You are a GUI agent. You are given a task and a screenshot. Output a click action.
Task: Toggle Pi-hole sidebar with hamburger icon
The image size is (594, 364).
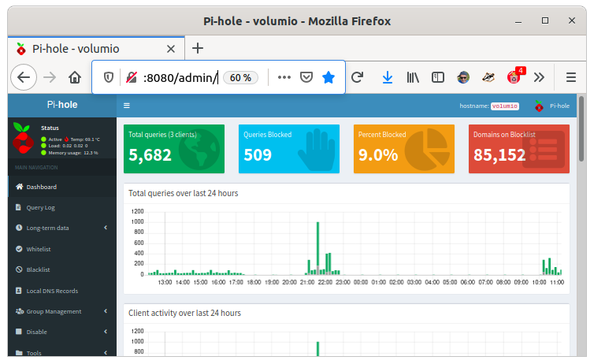coord(127,106)
